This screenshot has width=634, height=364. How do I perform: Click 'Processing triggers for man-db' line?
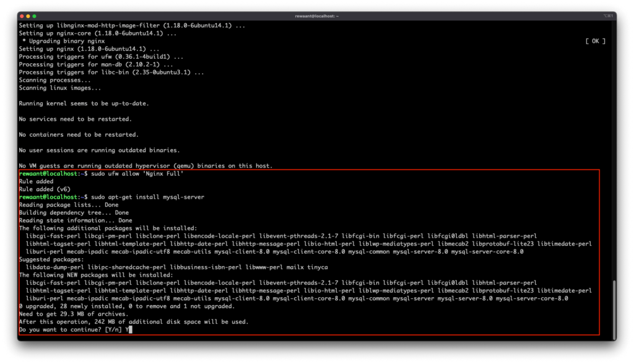pyautogui.click(x=96, y=64)
